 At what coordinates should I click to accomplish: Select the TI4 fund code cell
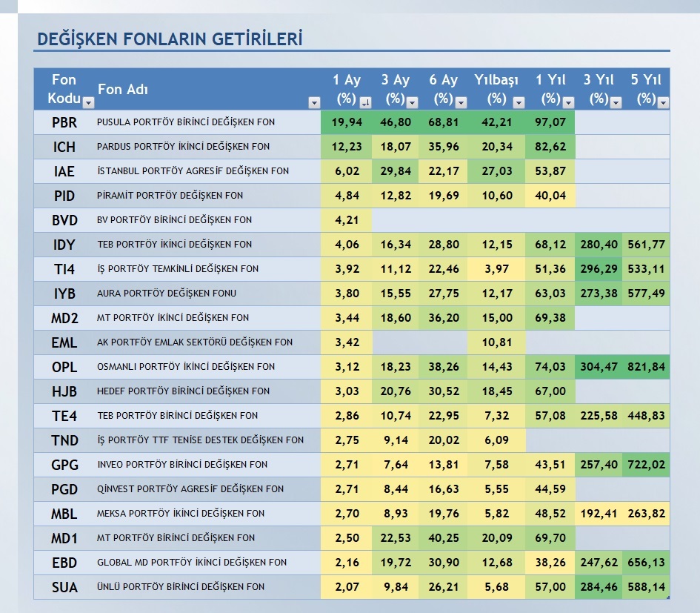[64, 269]
